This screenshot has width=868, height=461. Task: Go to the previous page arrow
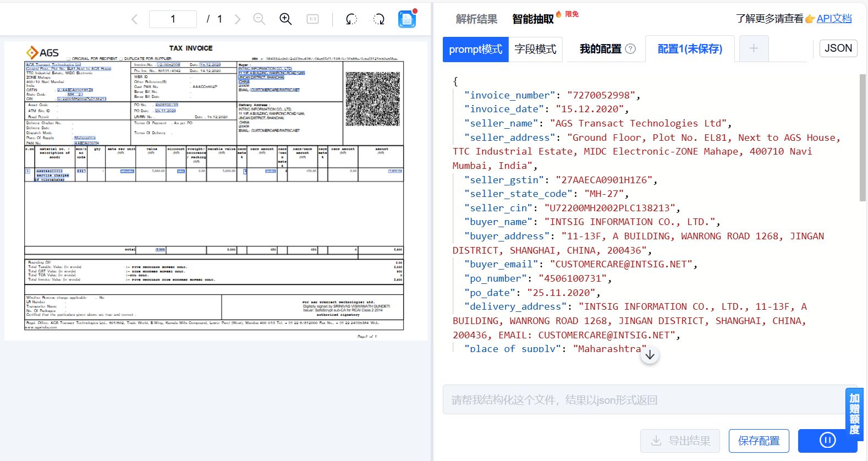(135, 19)
